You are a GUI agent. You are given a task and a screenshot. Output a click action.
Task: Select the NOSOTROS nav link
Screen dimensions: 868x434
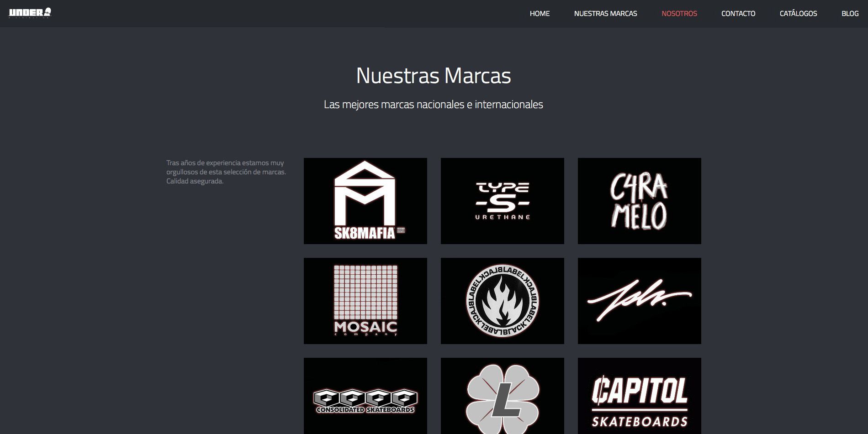click(679, 14)
